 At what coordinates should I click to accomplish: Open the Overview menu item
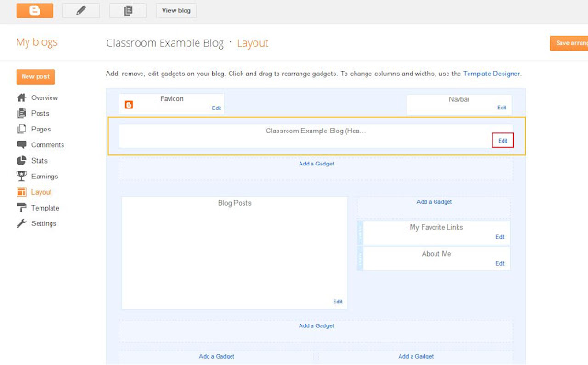[x=45, y=97]
